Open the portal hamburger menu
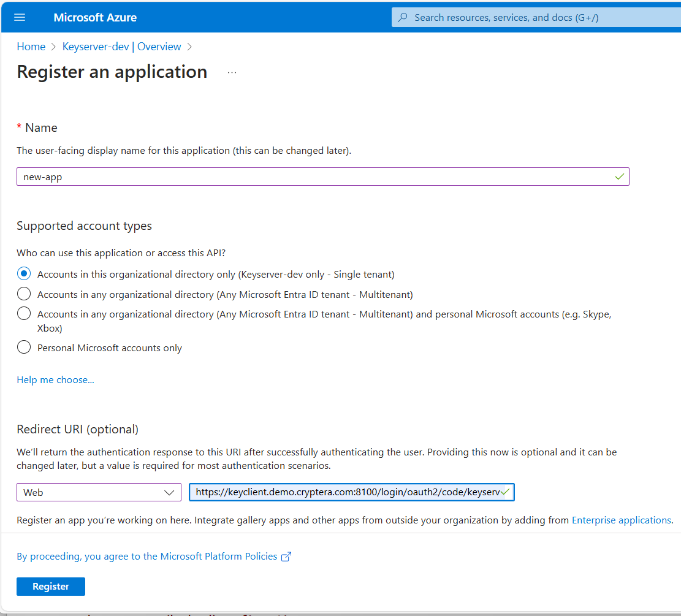Image resolution: width=681 pixels, height=616 pixels. (20, 17)
